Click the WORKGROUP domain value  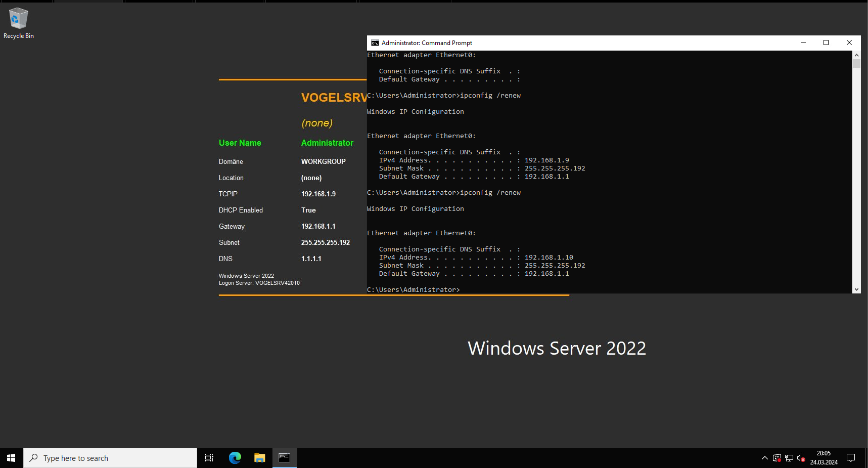click(x=324, y=161)
